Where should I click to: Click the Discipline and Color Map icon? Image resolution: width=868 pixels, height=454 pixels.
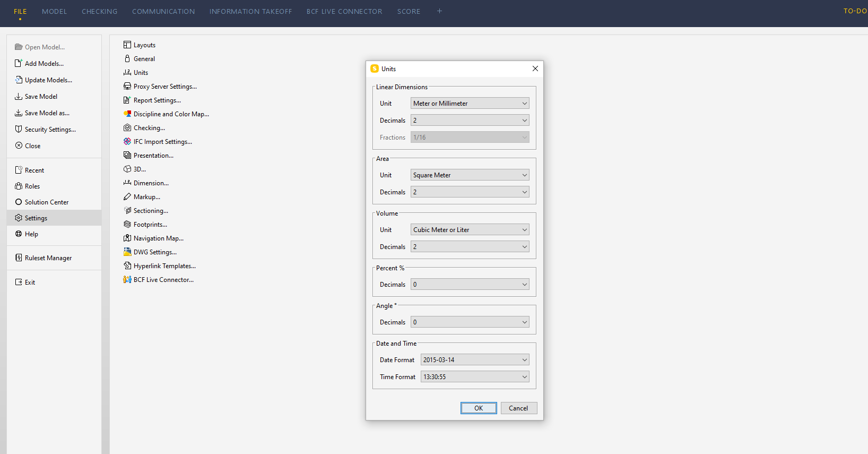coord(127,114)
